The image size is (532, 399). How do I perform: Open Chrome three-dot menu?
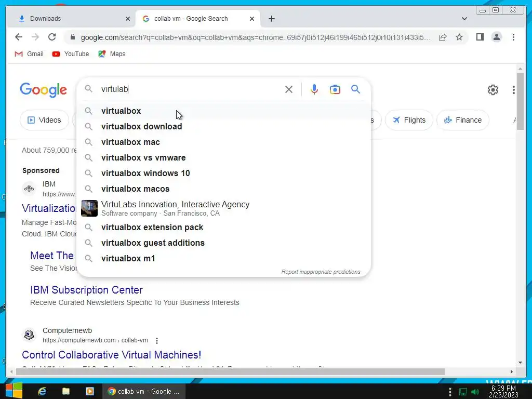click(x=513, y=37)
